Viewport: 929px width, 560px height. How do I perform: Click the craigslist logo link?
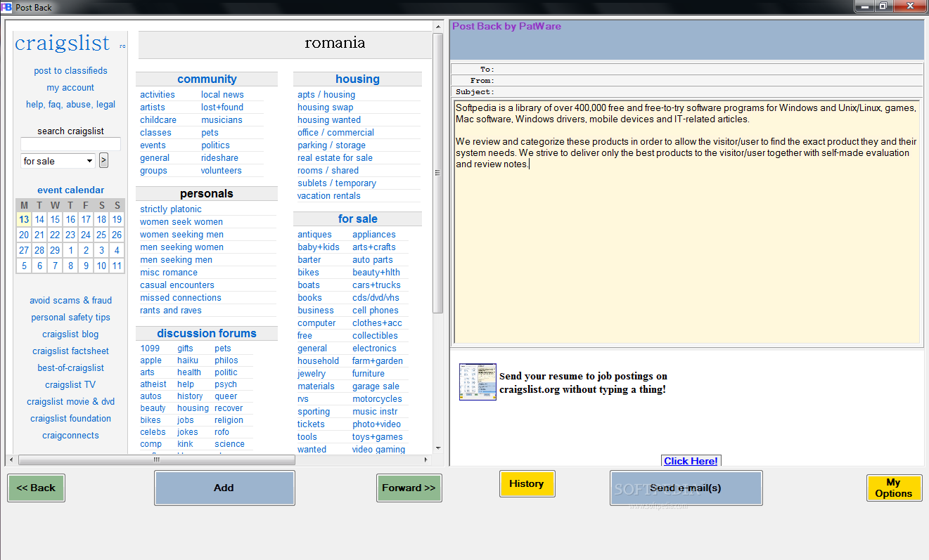pos(62,43)
